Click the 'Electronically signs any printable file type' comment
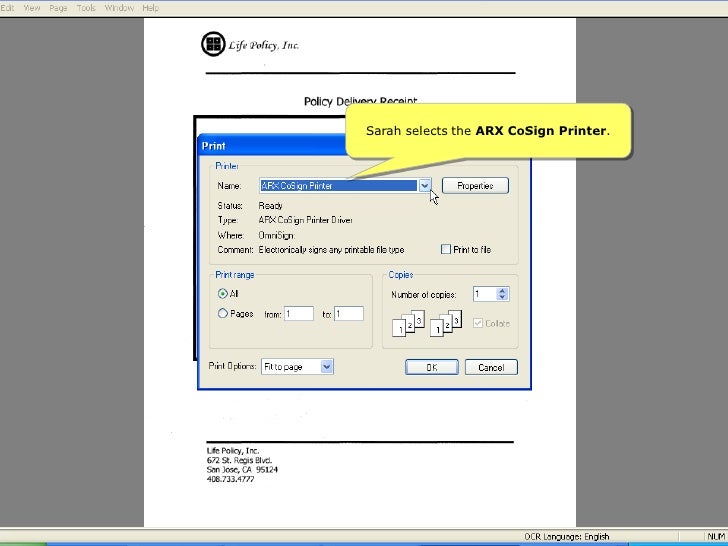Image resolution: width=728 pixels, height=546 pixels. point(331,250)
